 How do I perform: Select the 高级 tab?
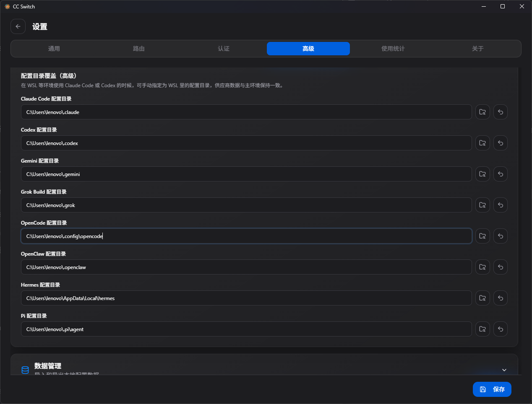308,49
